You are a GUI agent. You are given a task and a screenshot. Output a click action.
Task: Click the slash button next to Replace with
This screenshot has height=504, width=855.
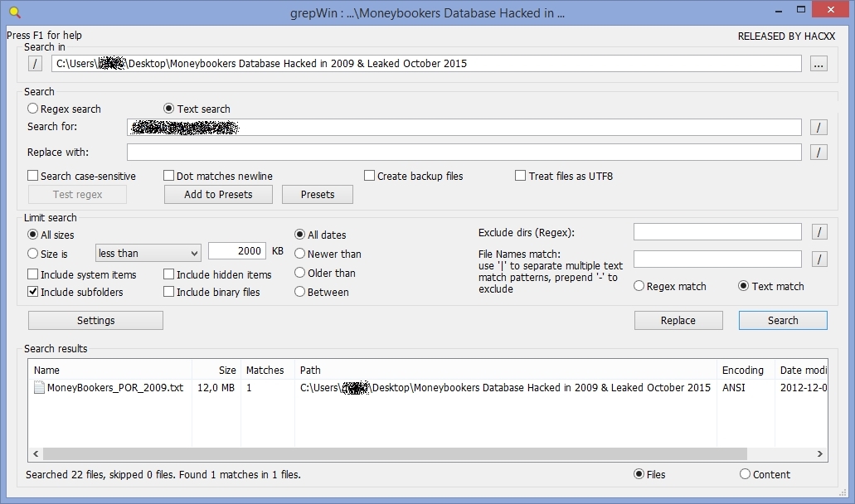[819, 152]
